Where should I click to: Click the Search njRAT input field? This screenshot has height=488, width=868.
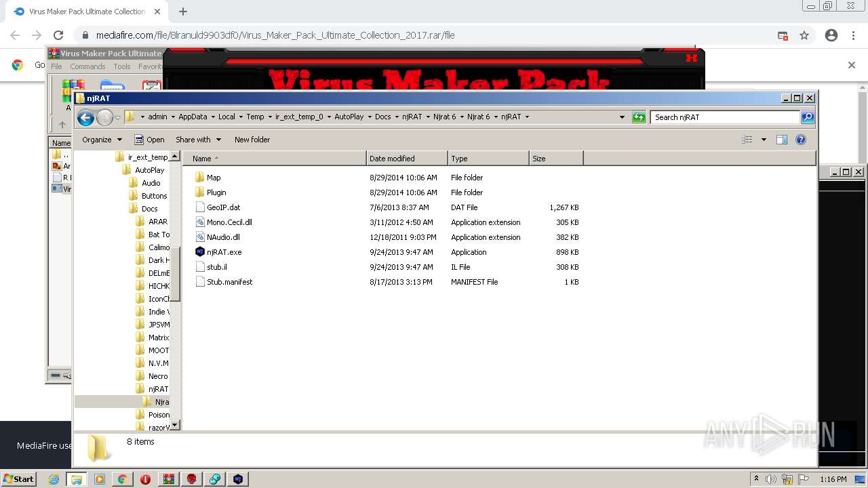(726, 117)
